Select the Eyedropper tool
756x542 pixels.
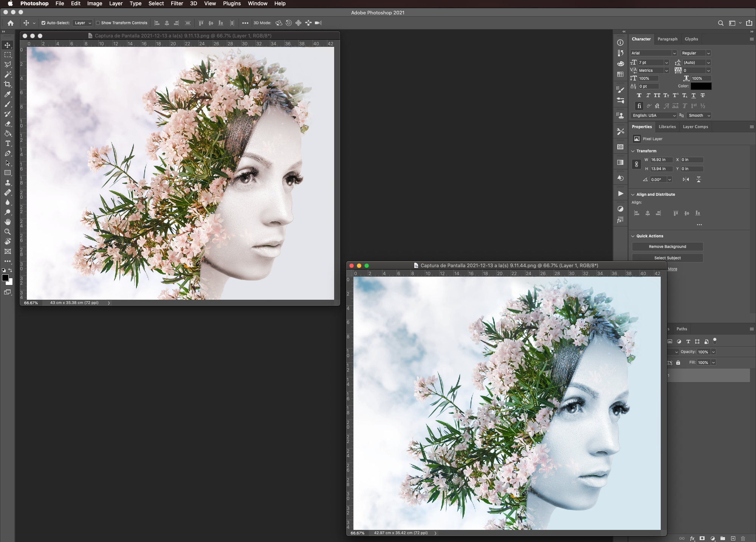(x=8, y=94)
